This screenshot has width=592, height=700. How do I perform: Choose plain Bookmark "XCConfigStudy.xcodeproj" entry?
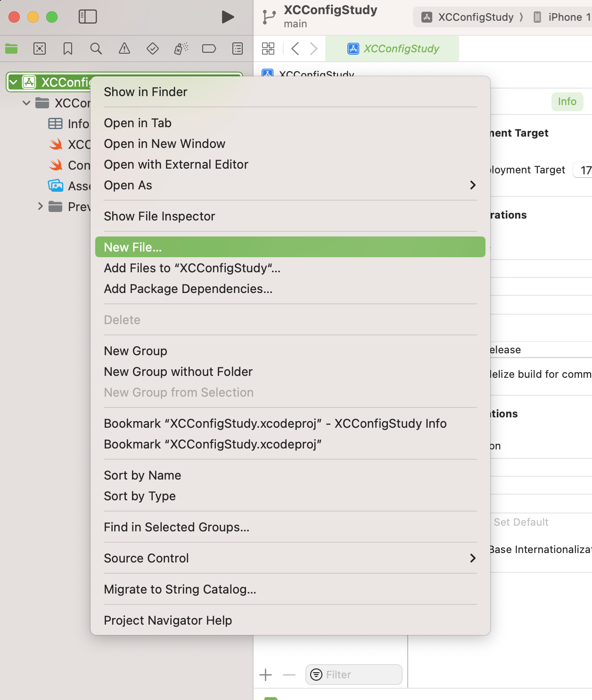coord(290,444)
